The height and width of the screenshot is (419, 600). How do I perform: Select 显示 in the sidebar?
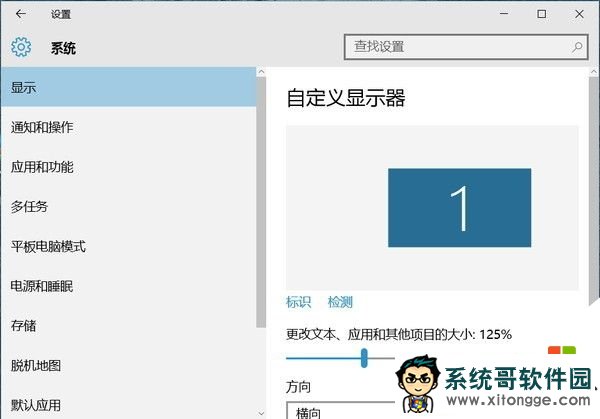click(129, 87)
